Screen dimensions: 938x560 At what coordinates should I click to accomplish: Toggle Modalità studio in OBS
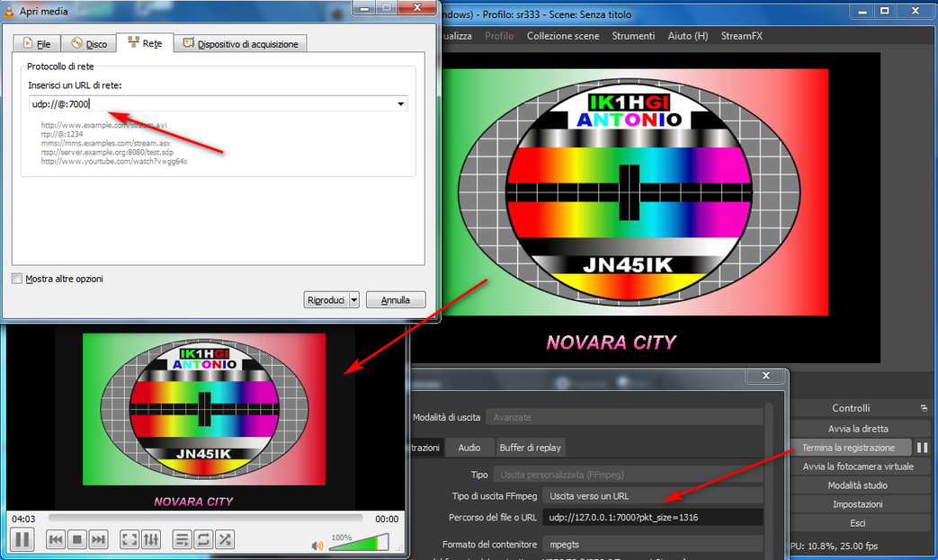858,485
